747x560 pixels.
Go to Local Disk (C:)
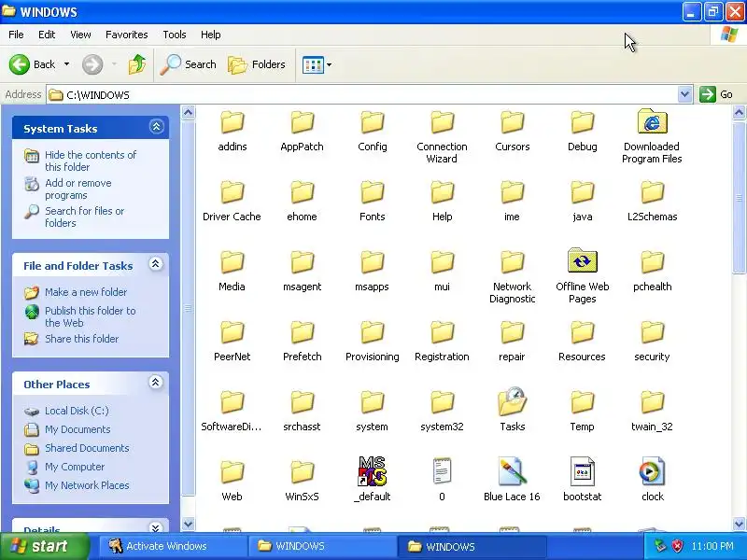point(77,411)
